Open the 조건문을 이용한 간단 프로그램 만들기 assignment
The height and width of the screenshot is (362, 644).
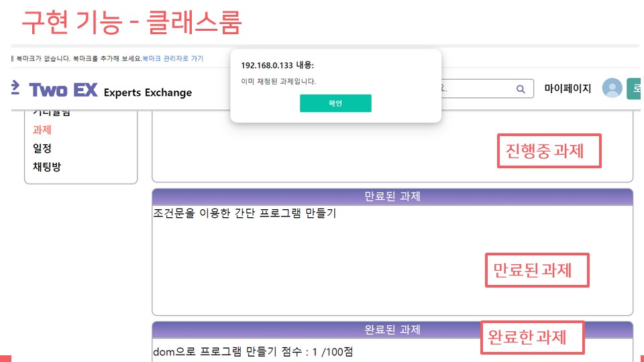(245, 213)
